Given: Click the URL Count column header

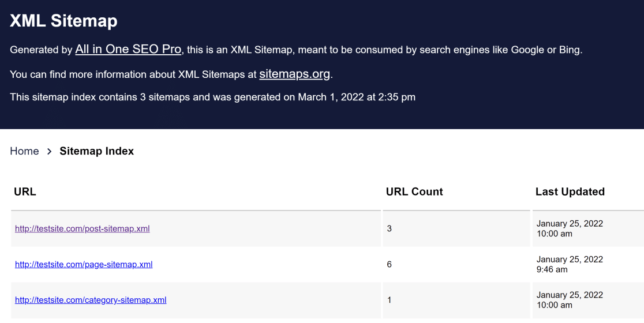Looking at the screenshot, I should point(414,192).
